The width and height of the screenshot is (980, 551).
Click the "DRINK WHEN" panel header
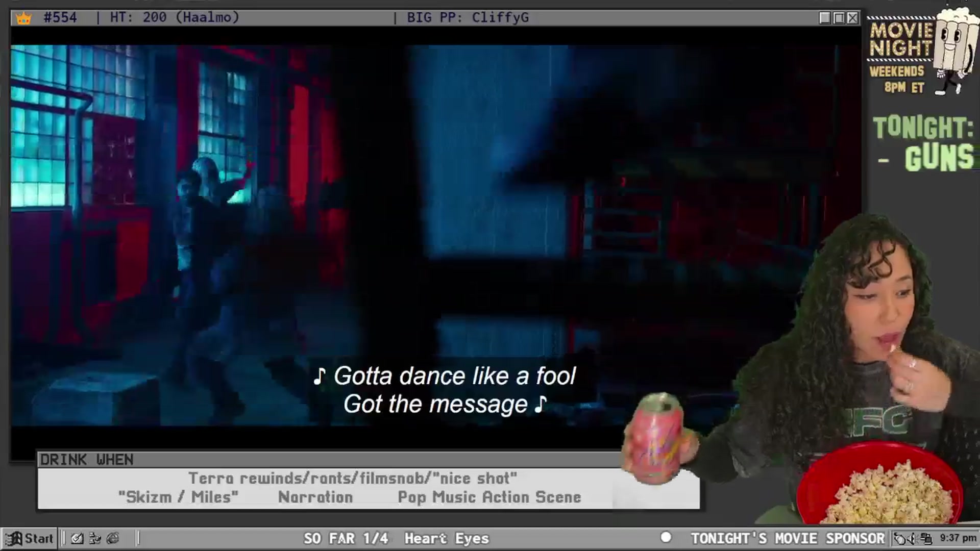click(86, 460)
